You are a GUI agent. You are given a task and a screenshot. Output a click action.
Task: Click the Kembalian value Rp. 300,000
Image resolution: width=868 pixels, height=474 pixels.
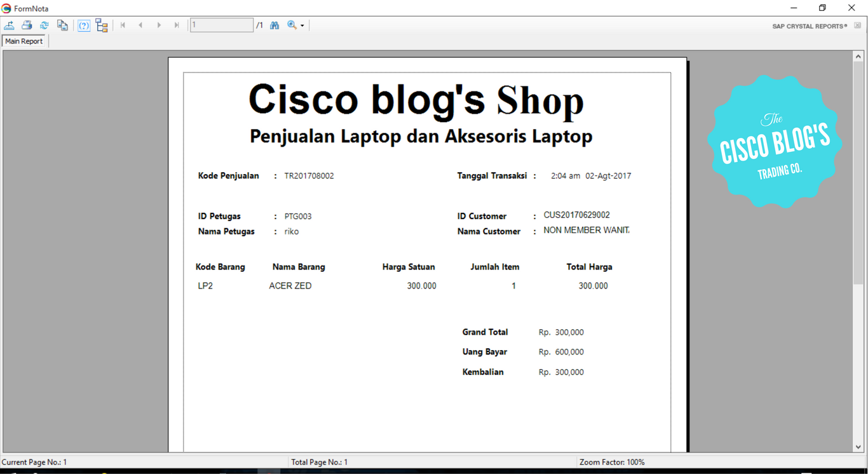561,372
